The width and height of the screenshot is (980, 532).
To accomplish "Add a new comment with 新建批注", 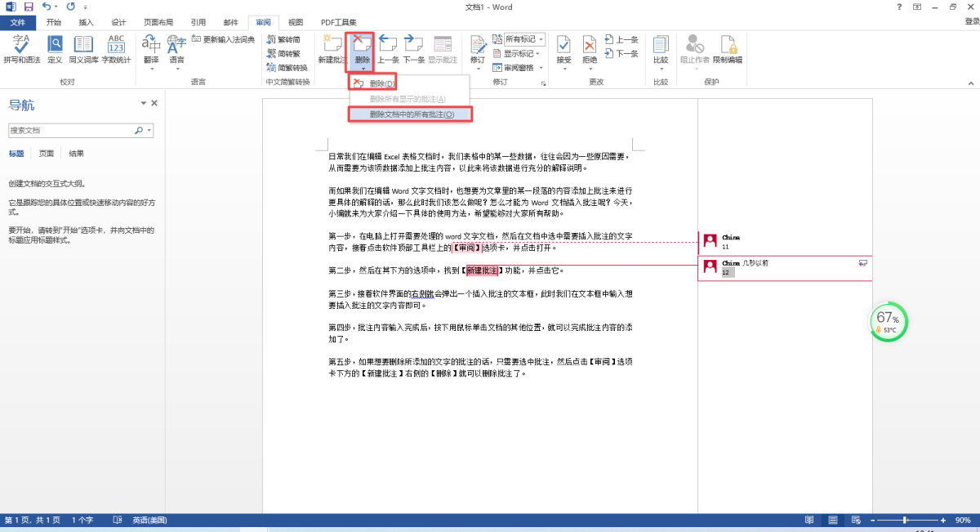I will [332, 49].
